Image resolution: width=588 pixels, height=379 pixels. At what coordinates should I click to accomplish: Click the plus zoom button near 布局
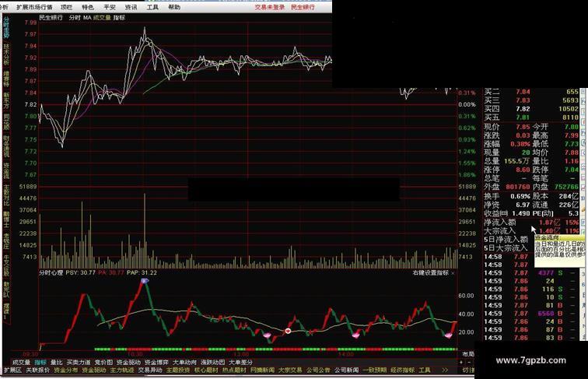pyautogui.click(x=461, y=362)
